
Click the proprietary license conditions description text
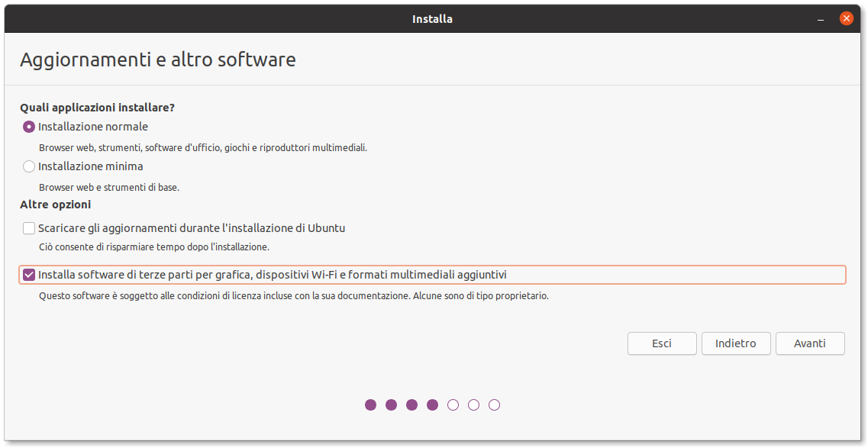[x=293, y=296]
